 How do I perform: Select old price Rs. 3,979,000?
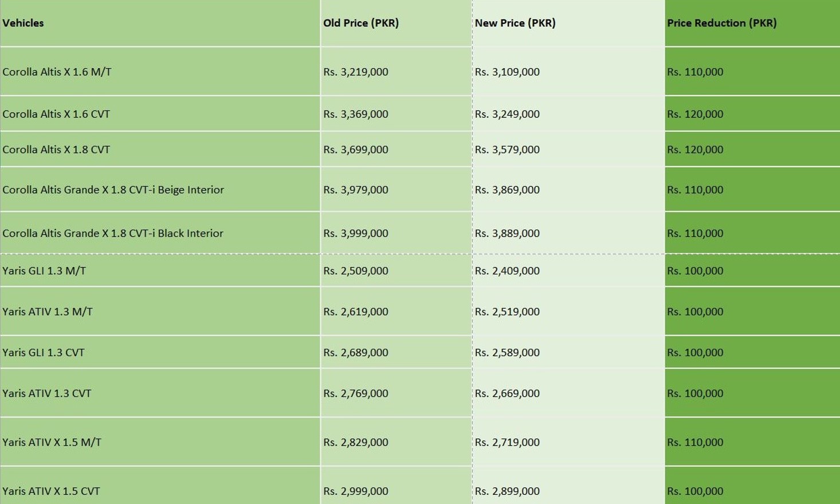tap(396, 190)
